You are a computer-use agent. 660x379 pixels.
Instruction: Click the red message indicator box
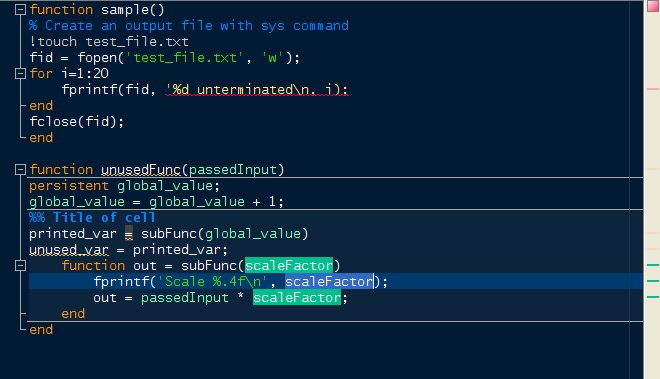[653, 6]
